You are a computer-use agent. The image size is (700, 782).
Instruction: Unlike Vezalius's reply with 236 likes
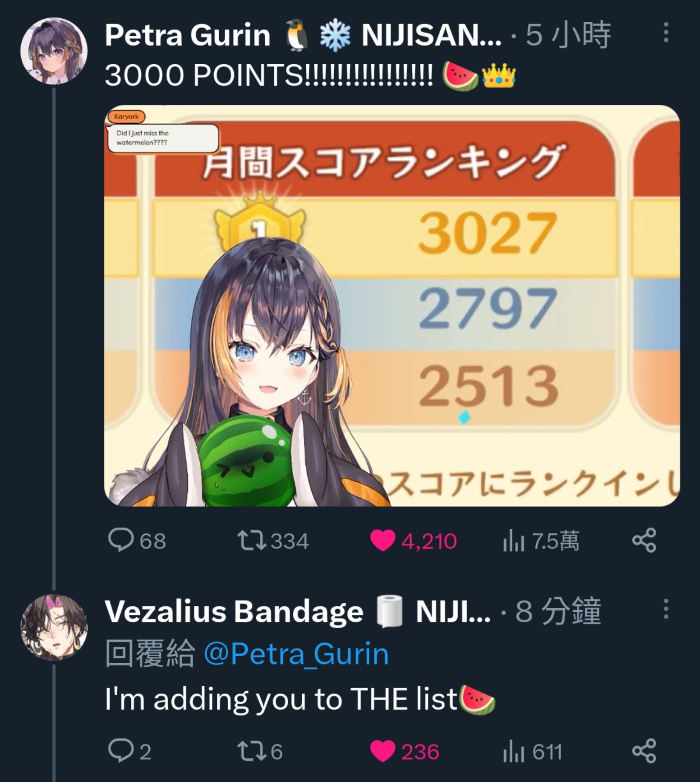click(405, 751)
